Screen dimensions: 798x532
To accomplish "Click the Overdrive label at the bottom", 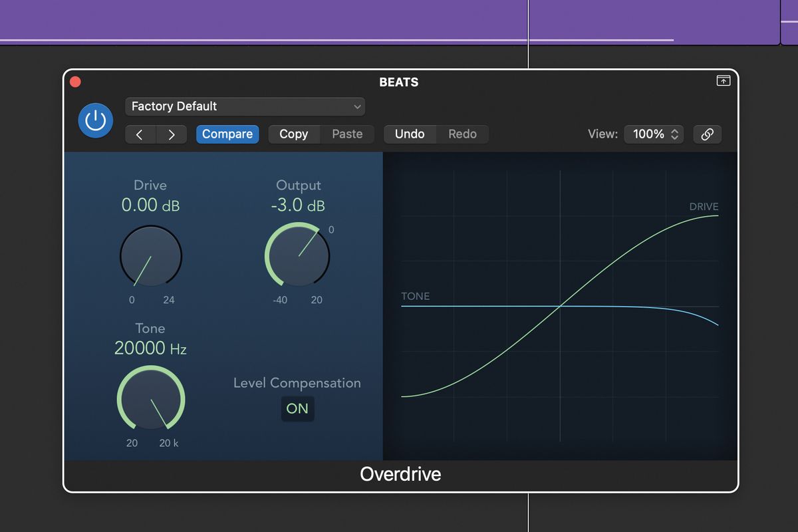I will (400, 474).
